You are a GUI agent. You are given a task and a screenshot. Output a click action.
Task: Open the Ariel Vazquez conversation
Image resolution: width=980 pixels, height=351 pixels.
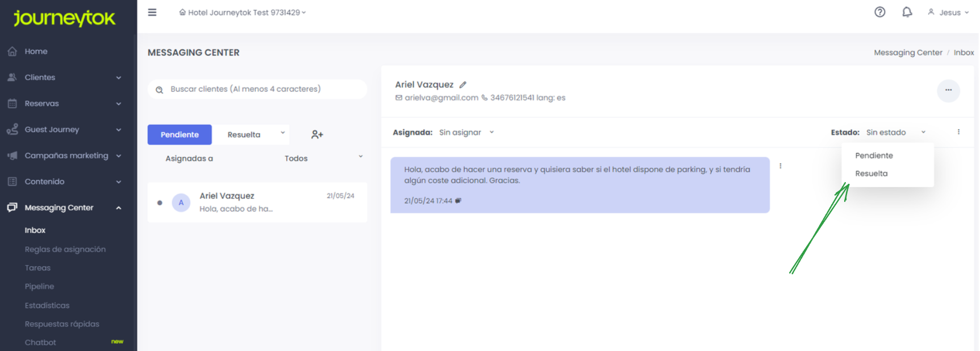pyautogui.click(x=257, y=203)
